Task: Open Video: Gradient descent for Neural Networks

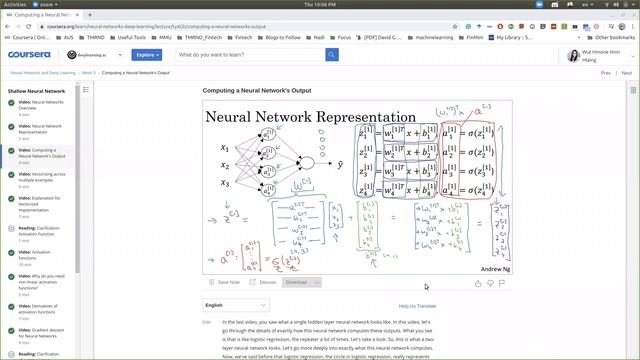Action: click(37, 336)
